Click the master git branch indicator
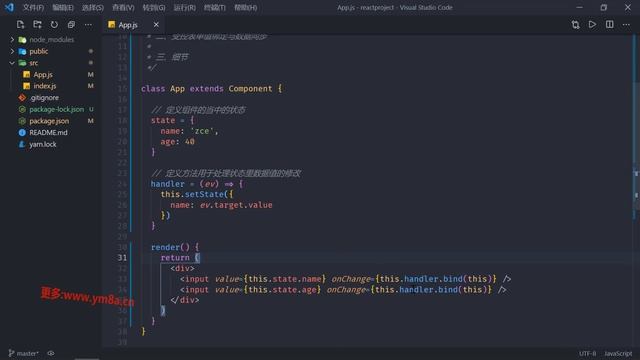 click(23, 353)
